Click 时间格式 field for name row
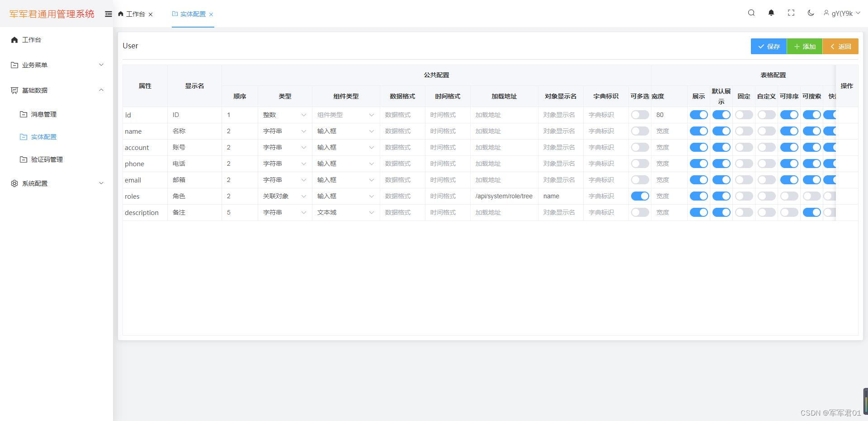 tap(448, 131)
